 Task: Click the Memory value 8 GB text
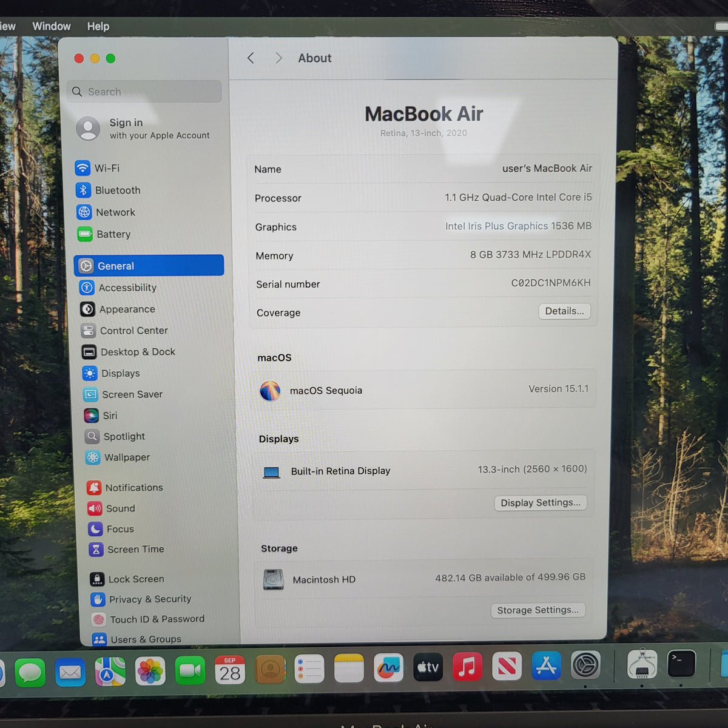pyautogui.click(x=530, y=255)
